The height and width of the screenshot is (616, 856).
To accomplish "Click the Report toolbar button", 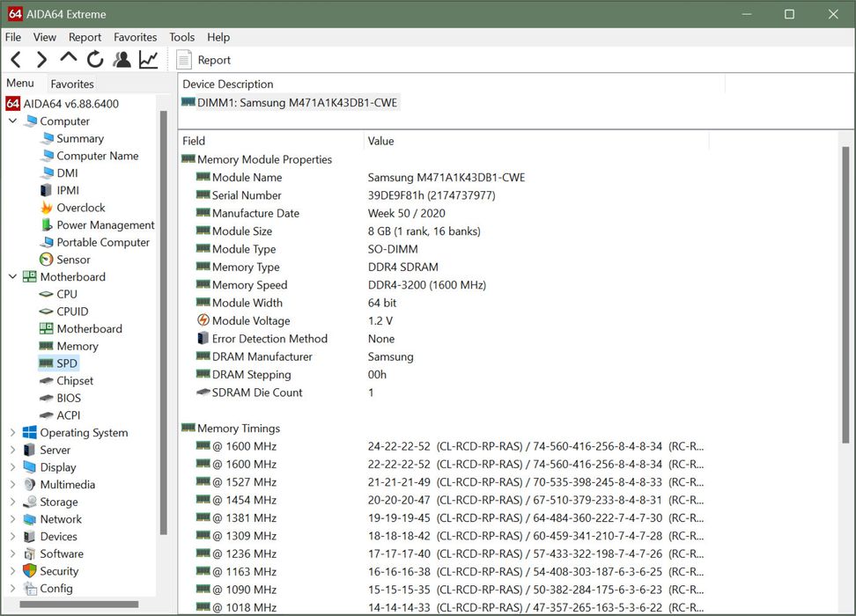I will tap(203, 60).
